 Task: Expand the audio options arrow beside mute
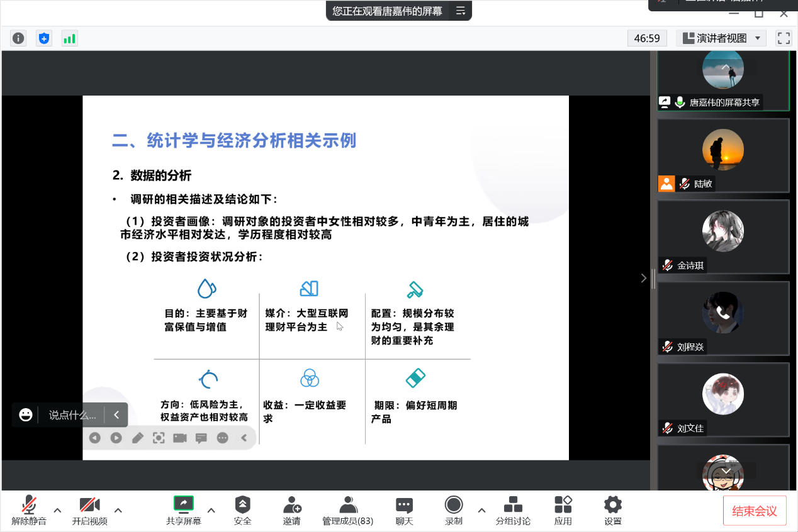tap(57, 510)
